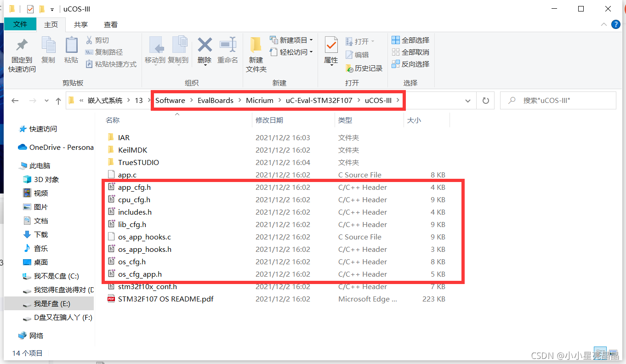The width and height of the screenshot is (626, 364).
Task: Select Network in navigation pane
Action: (31, 336)
